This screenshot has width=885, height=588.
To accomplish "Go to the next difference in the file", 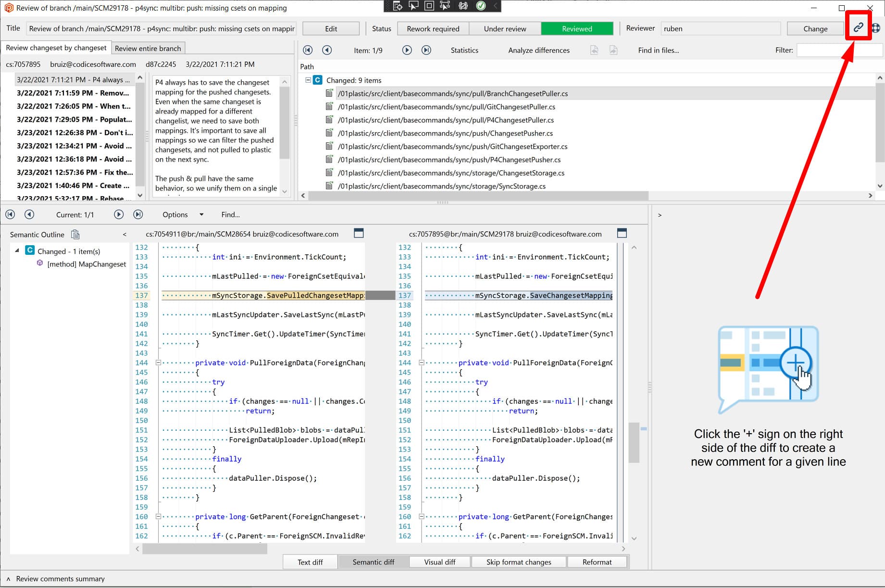I will (x=118, y=214).
